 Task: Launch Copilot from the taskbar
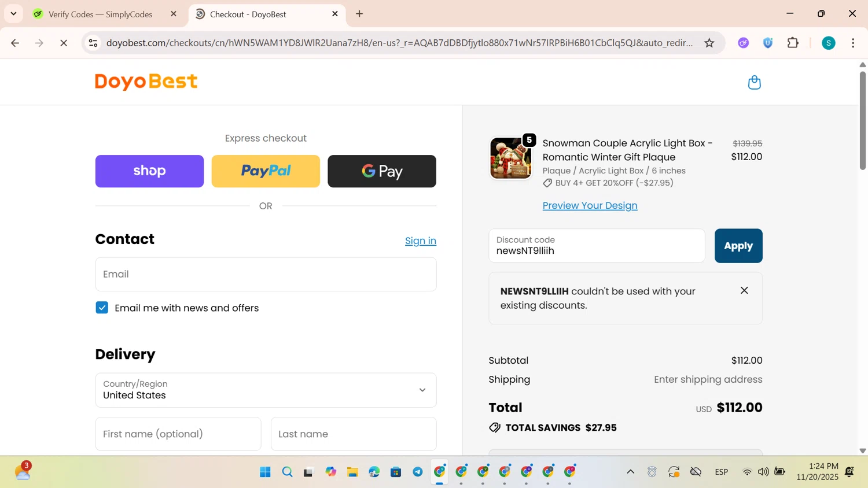pyautogui.click(x=330, y=472)
